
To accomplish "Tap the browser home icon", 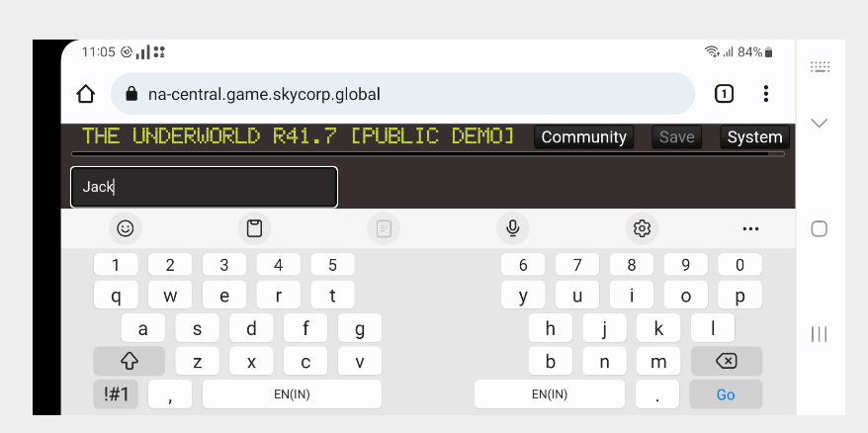I will [86, 94].
